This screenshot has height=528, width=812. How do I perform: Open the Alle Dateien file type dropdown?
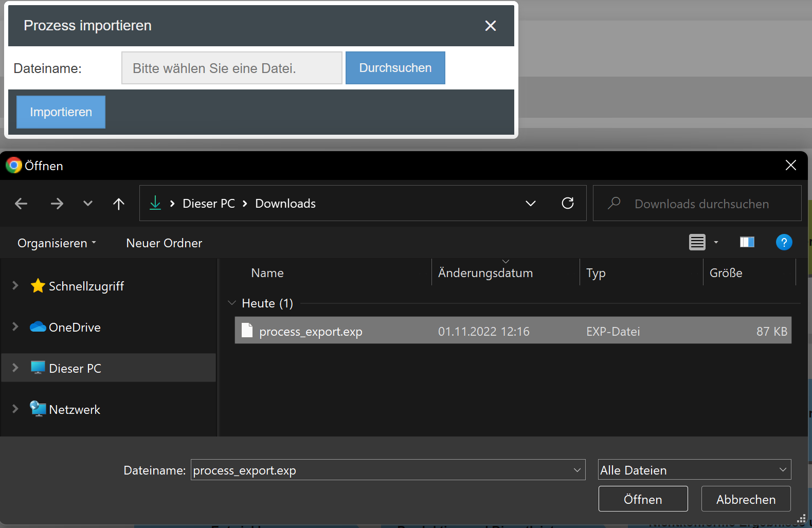694,470
